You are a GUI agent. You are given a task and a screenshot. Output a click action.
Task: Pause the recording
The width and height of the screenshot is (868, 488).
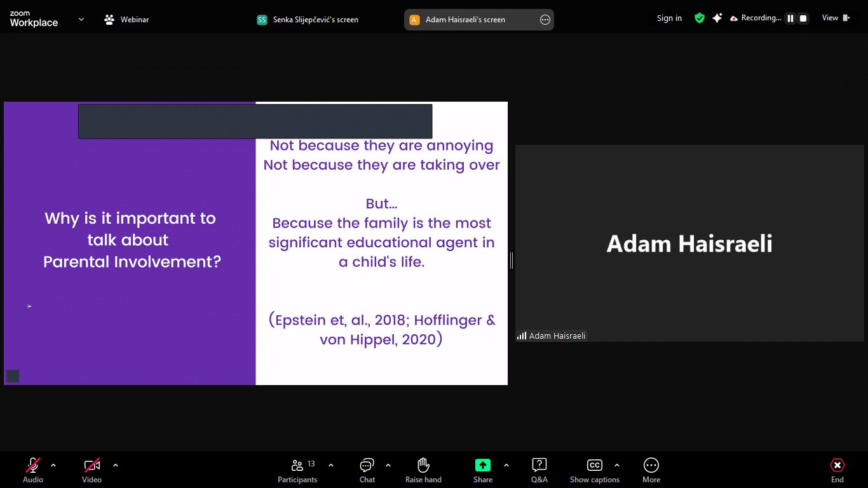point(790,18)
